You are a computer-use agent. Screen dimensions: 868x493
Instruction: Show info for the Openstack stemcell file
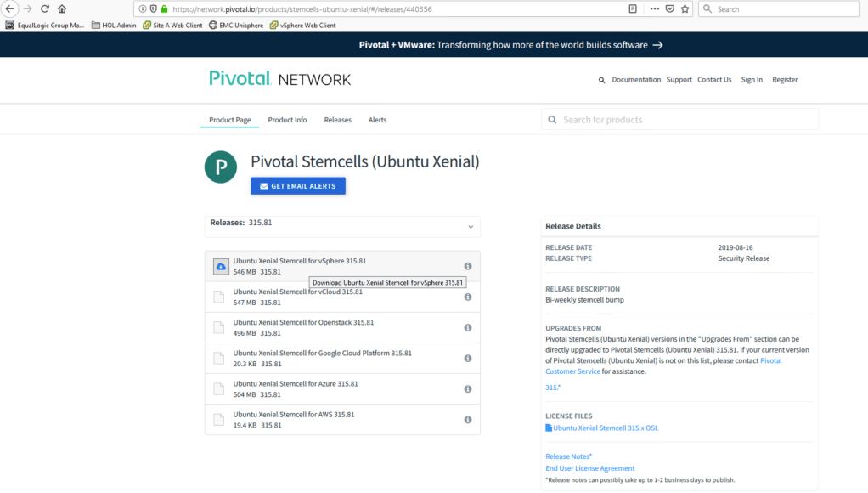[x=468, y=328]
